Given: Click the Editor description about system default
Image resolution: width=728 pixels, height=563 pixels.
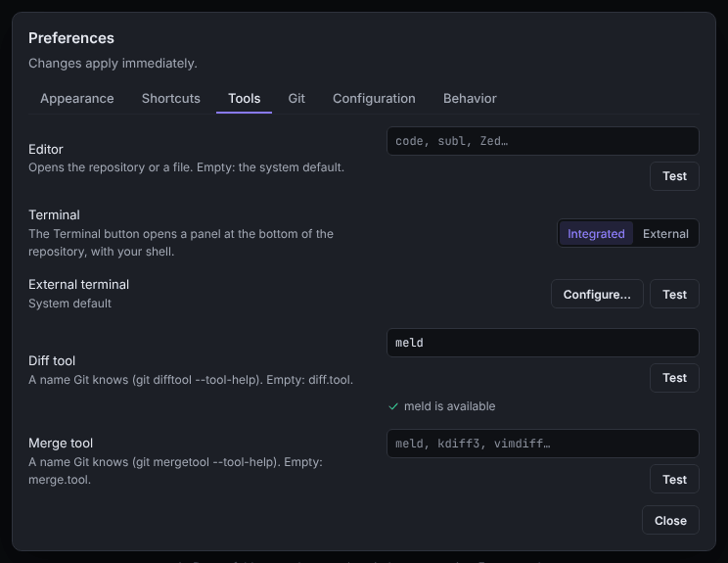Looking at the screenshot, I should (186, 167).
